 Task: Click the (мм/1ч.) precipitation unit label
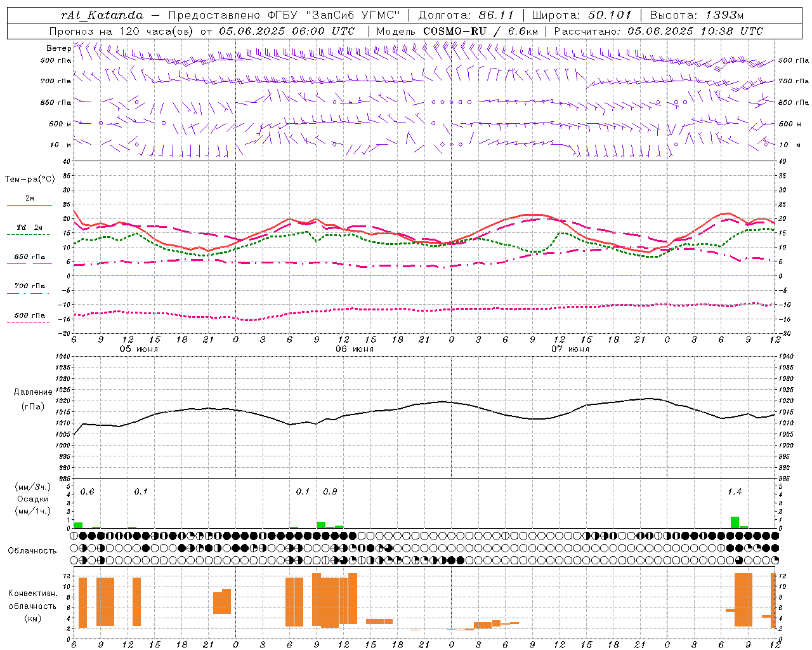click(33, 511)
